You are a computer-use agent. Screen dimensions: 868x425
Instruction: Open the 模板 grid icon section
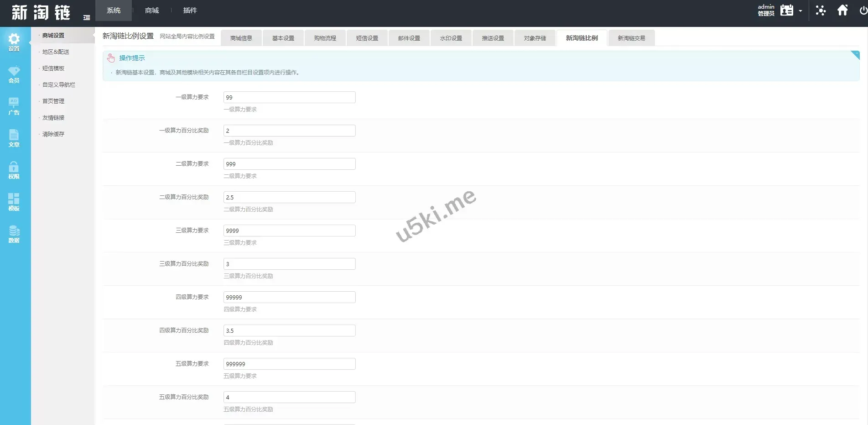[14, 202]
